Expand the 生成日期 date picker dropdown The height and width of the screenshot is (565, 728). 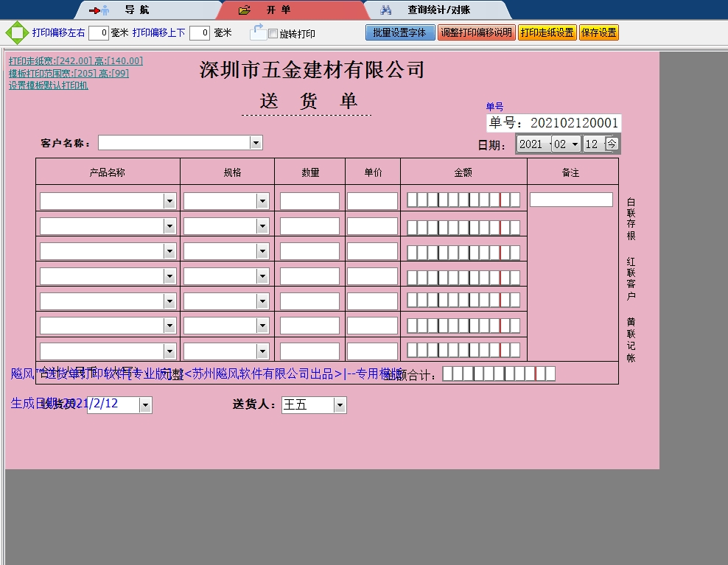pyautogui.click(x=145, y=404)
